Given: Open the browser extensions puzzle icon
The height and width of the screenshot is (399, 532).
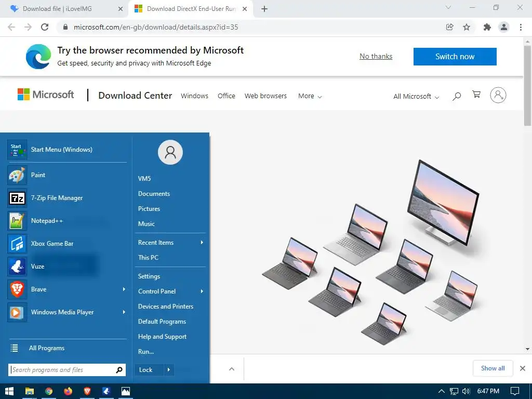Looking at the screenshot, I should point(487,27).
